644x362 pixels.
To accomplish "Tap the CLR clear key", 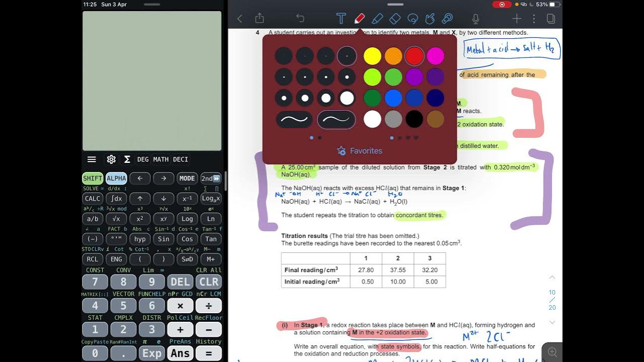I will (209, 282).
